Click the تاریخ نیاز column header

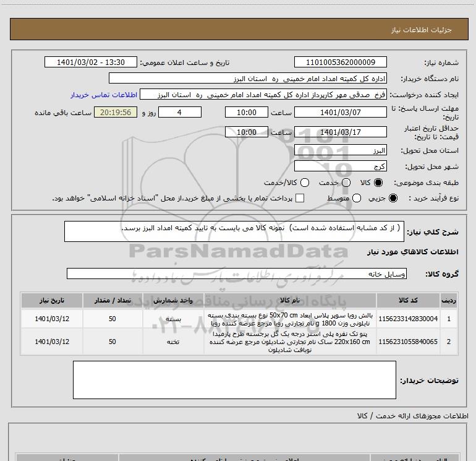[x=52, y=301]
